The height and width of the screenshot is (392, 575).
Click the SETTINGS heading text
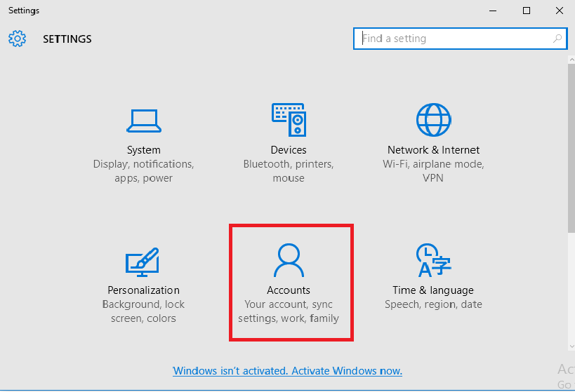tap(67, 39)
